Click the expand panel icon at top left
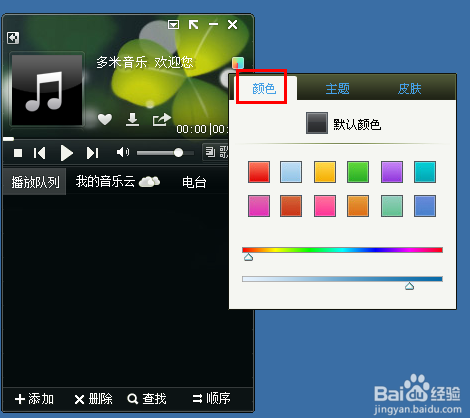 (13, 38)
